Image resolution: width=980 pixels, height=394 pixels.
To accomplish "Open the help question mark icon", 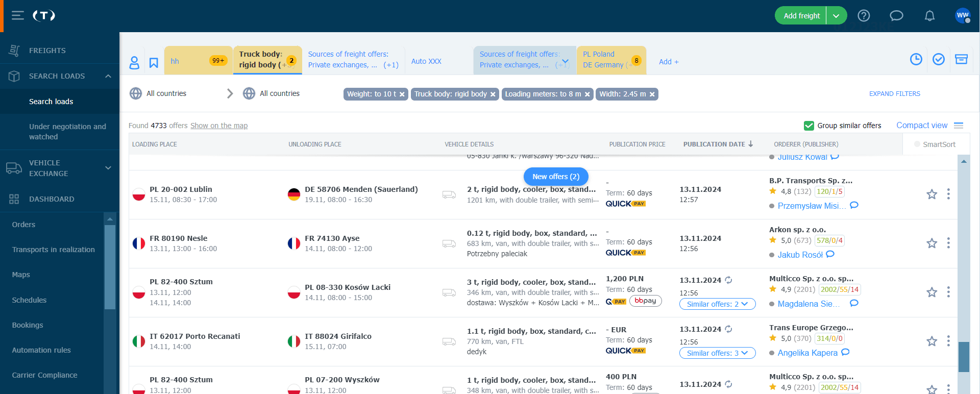I will tap(864, 16).
